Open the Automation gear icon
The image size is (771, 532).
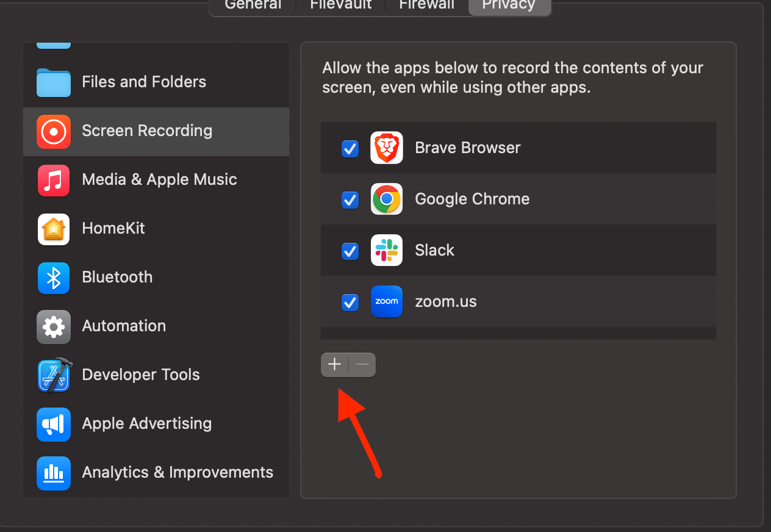tap(54, 326)
